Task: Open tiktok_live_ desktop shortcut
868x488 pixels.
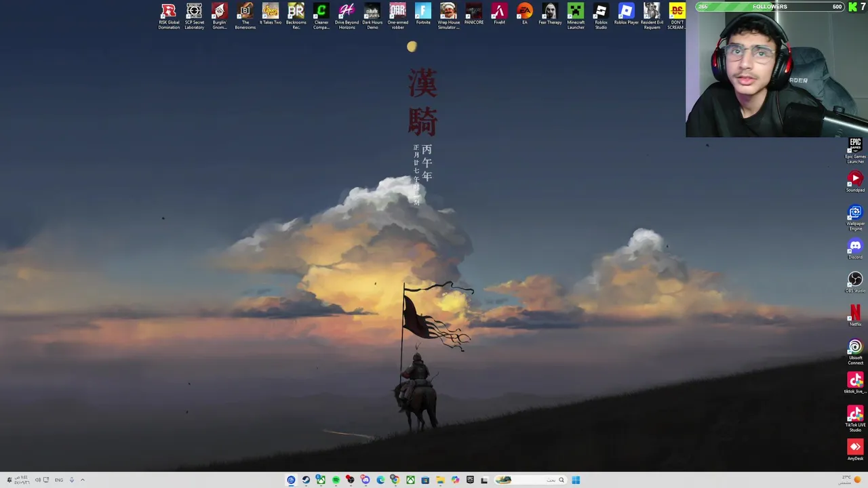Action: [x=855, y=383]
